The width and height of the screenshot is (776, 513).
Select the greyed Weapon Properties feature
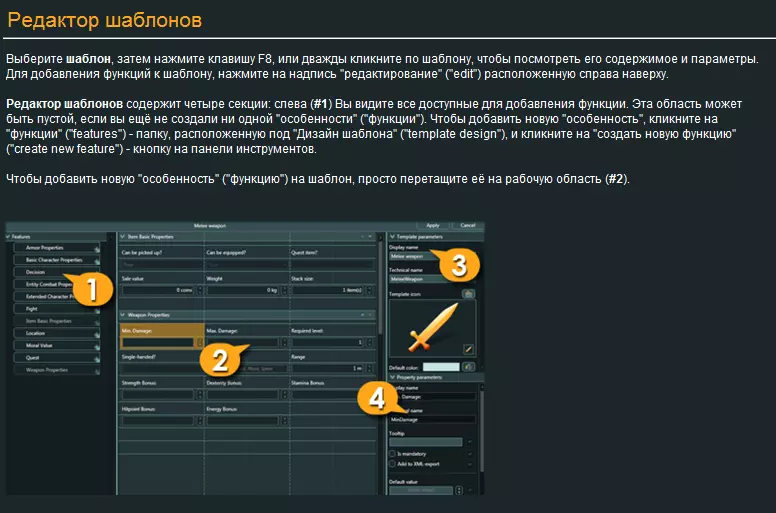(56, 370)
